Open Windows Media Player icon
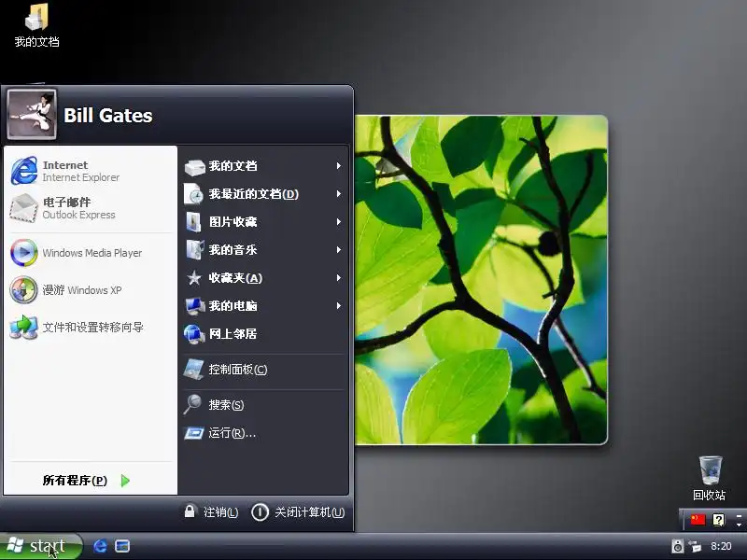 click(x=24, y=252)
